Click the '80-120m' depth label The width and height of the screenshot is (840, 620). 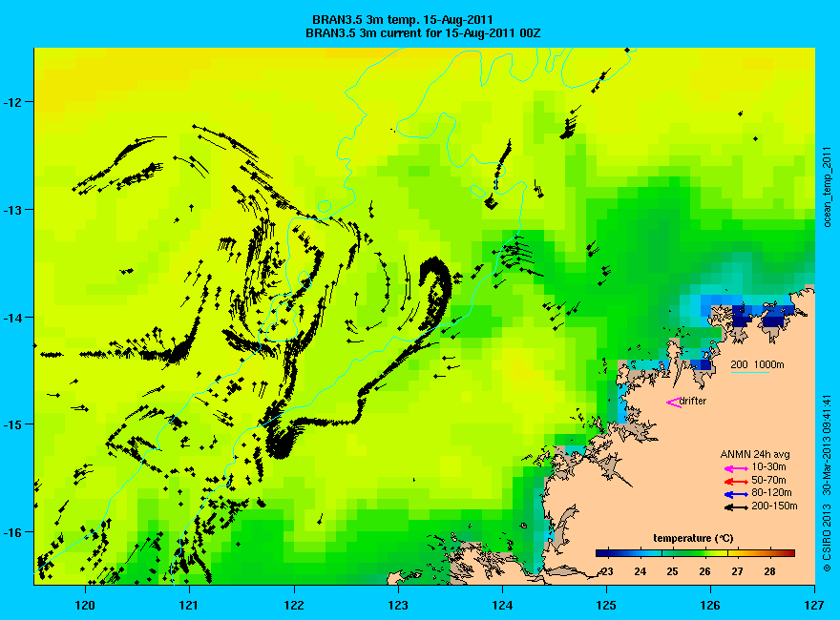(x=771, y=492)
